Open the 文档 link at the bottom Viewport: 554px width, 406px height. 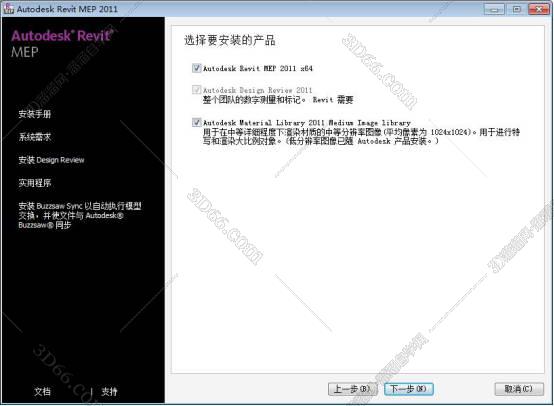click(x=42, y=392)
